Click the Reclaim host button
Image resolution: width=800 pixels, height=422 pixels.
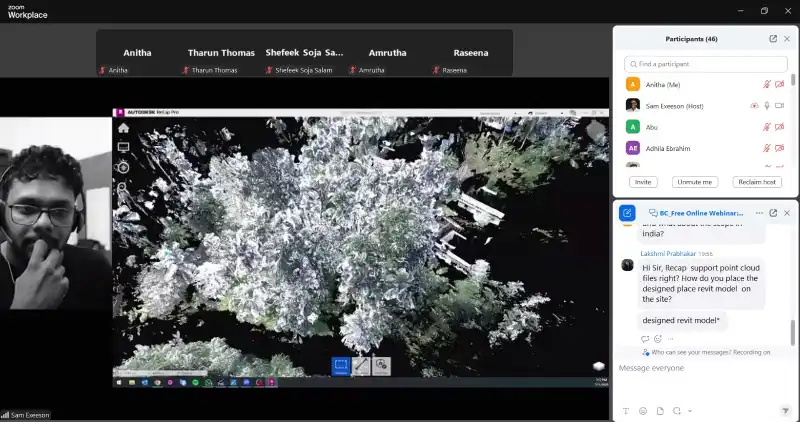[756, 182]
